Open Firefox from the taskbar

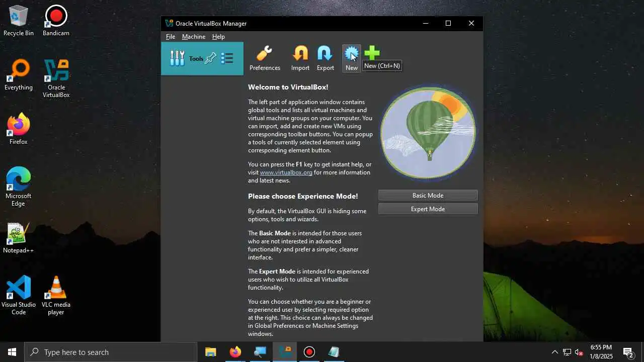point(235,352)
